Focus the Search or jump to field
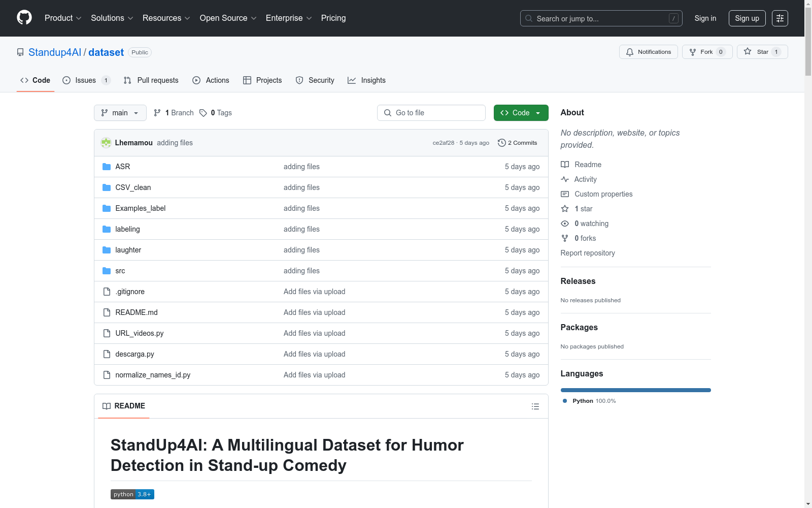Image resolution: width=812 pixels, height=508 pixels. click(601, 18)
